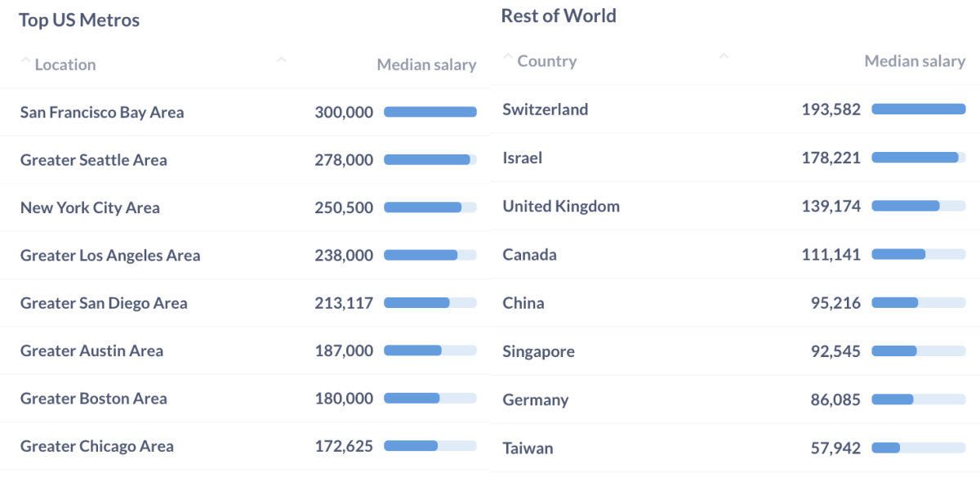The width and height of the screenshot is (980, 482).
Task: Select the Greater Chicago Area entry
Action: (245, 446)
